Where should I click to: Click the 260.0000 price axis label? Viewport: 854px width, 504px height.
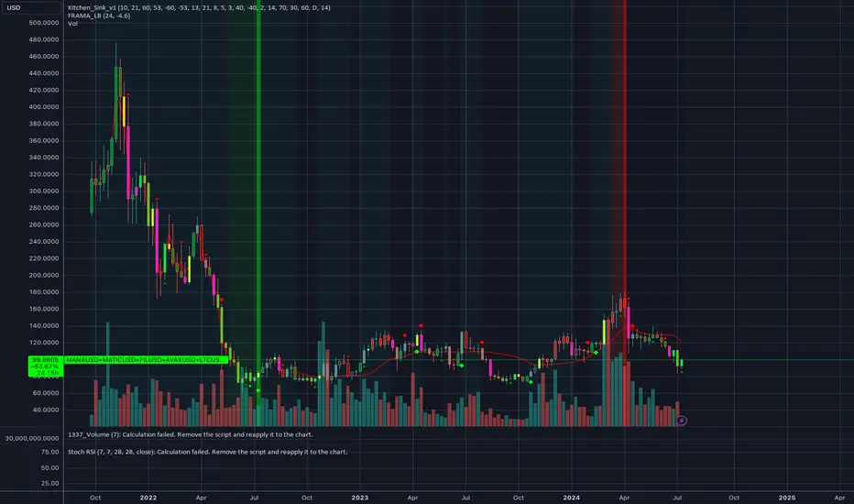tap(44, 225)
